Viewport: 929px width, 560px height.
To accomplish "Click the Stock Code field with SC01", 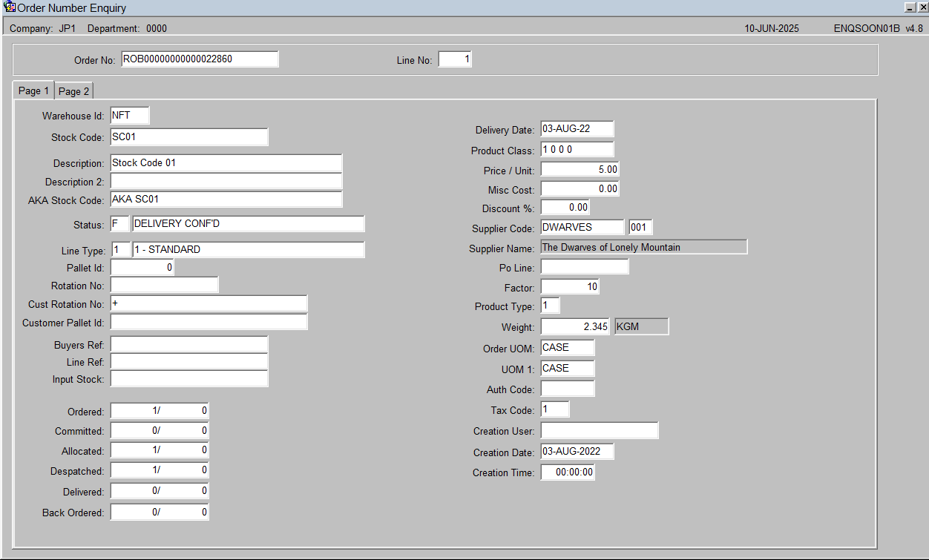I will click(x=189, y=137).
